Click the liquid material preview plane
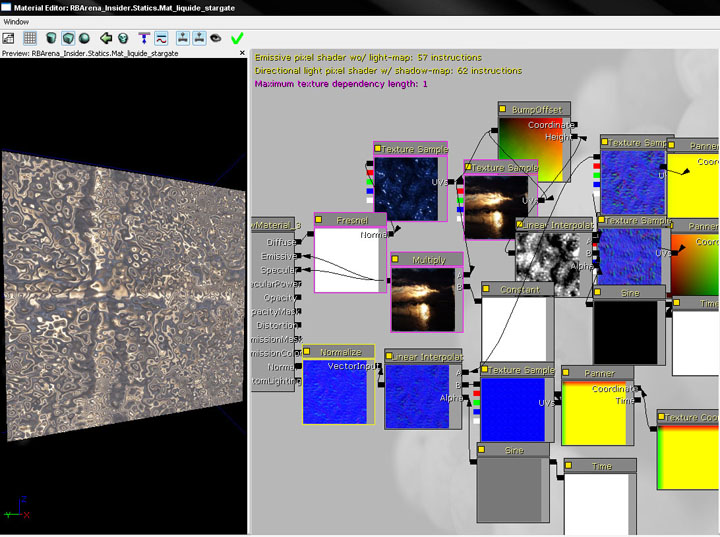This screenshot has width=720, height=537. pos(123,294)
